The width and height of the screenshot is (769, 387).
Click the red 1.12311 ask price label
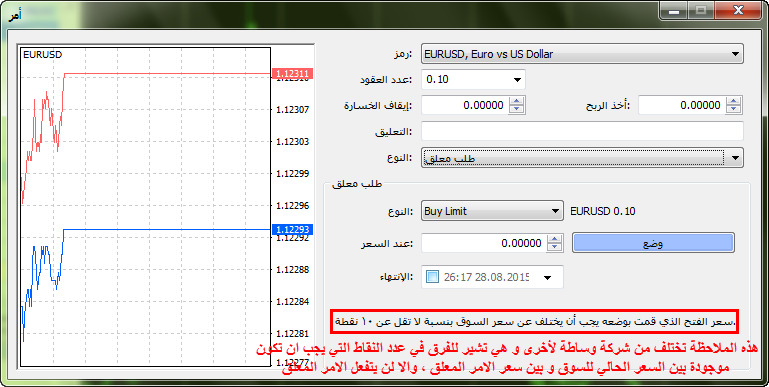pyautogui.click(x=292, y=74)
